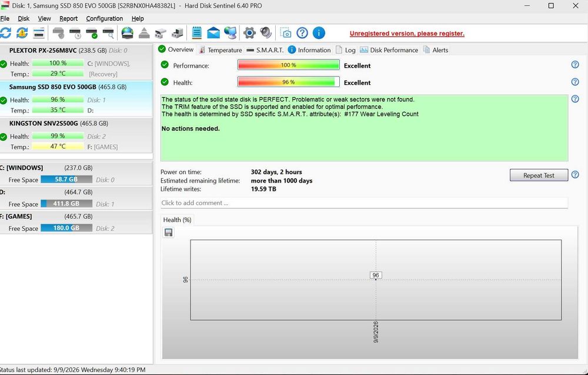The image size is (588, 375).
Task: Open the Help menu
Action: tap(138, 18)
